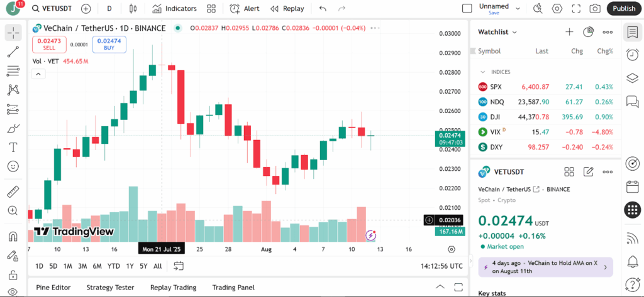This screenshot has height=297, width=644.
Task: Open the emoji icons tool
Action: click(x=13, y=166)
